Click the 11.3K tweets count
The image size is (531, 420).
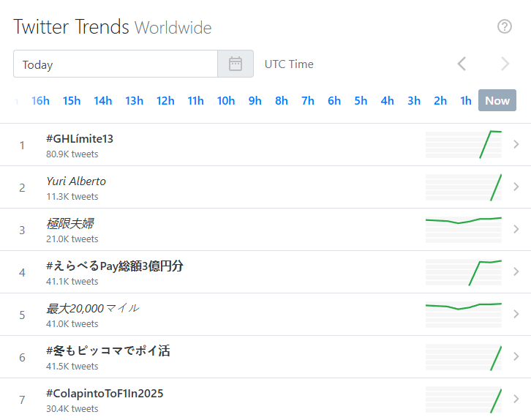coord(72,196)
